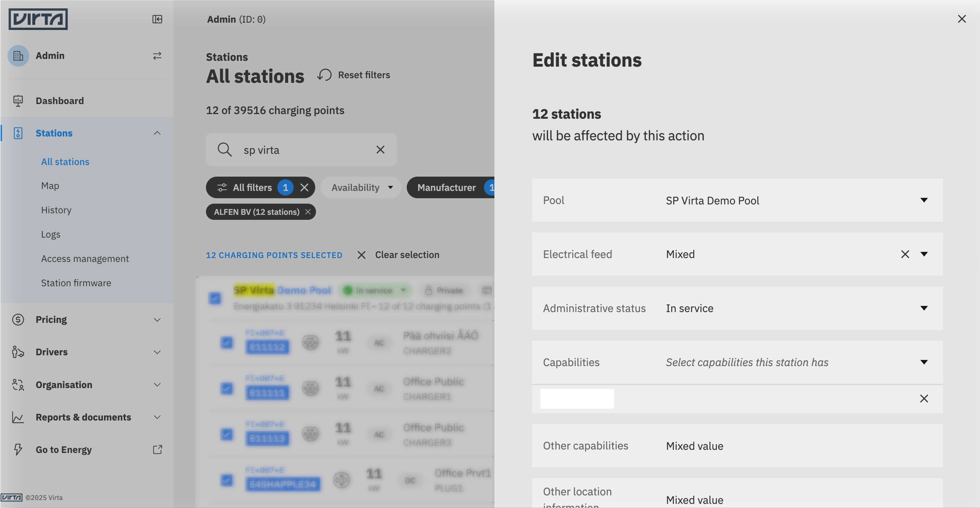The width and height of the screenshot is (980, 508).
Task: Click the Admin organisation building icon
Action: click(18, 56)
